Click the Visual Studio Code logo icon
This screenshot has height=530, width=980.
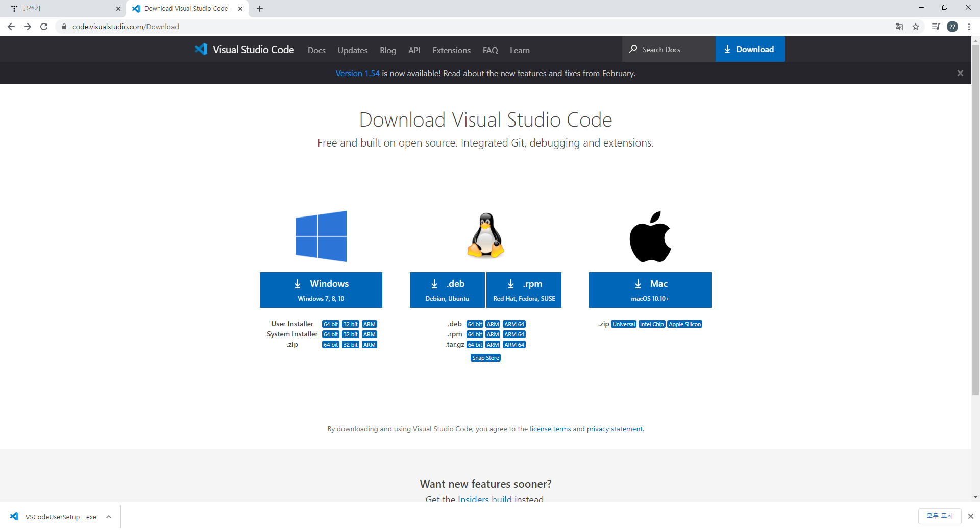coord(201,49)
